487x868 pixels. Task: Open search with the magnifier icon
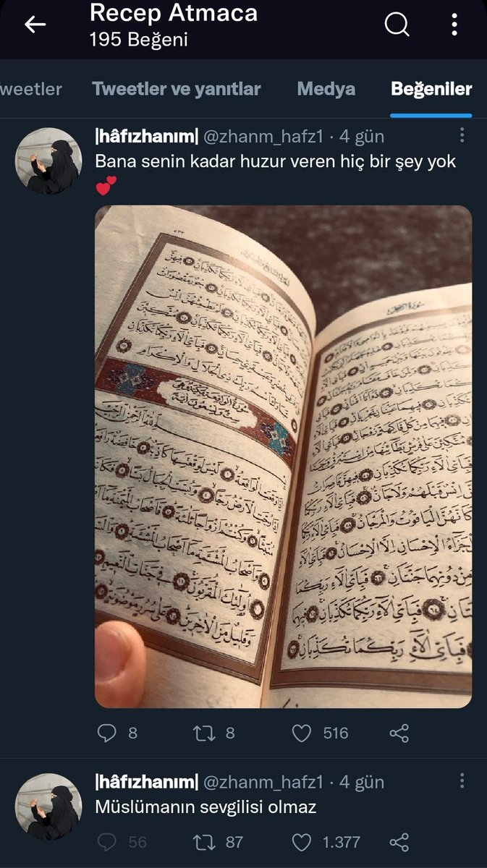(397, 25)
